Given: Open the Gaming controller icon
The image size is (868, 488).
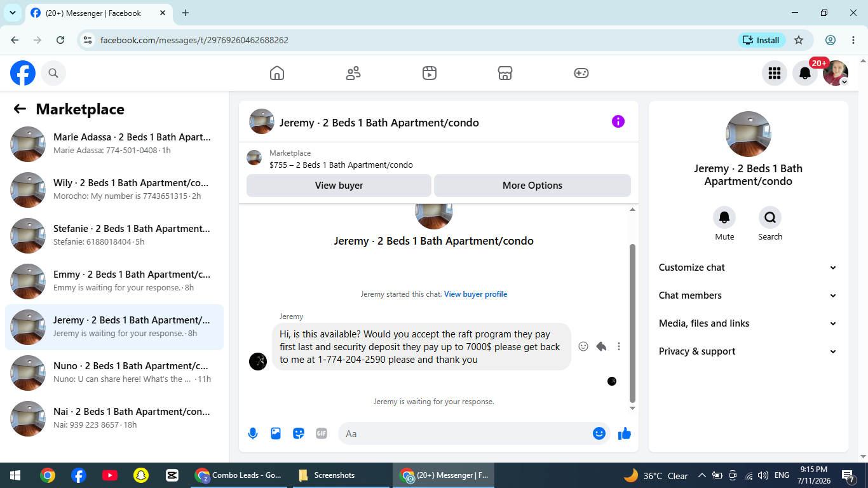Looking at the screenshot, I should pyautogui.click(x=581, y=73).
